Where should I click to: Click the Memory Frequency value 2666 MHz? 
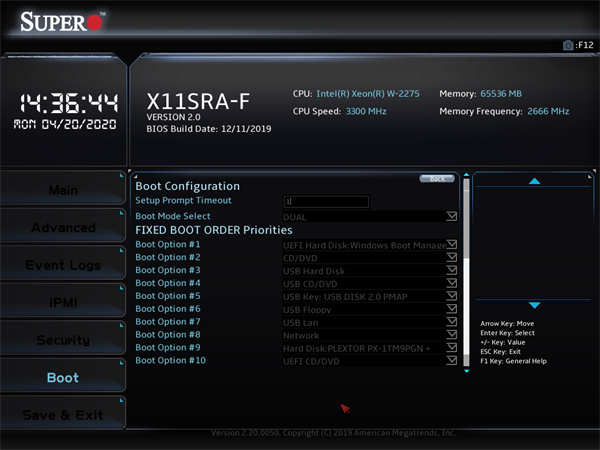(x=548, y=111)
